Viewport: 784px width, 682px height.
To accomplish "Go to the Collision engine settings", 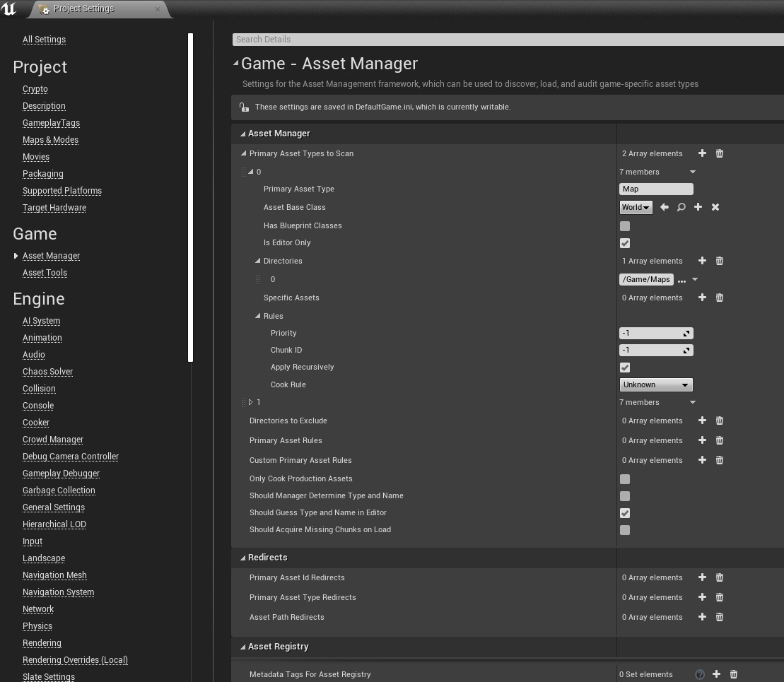I will point(39,388).
